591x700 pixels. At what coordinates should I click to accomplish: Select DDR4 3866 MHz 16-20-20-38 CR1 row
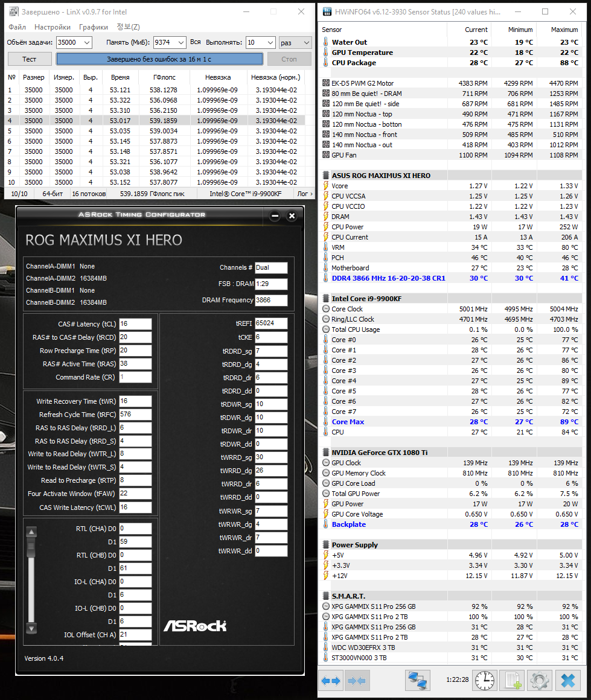pyautogui.click(x=451, y=278)
